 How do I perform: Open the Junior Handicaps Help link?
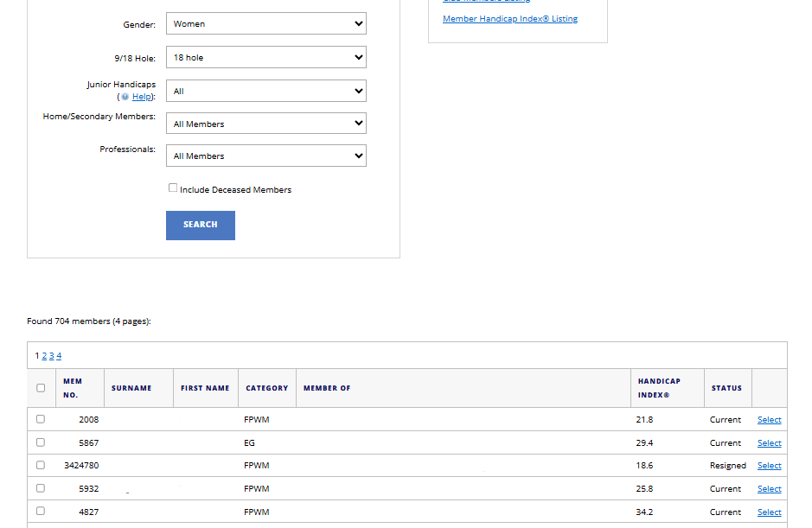[x=142, y=97]
